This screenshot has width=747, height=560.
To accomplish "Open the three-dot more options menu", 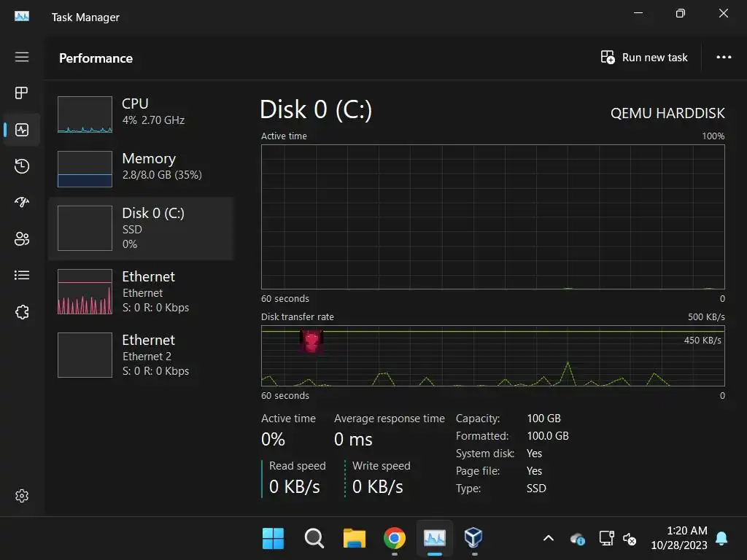I will tap(724, 58).
